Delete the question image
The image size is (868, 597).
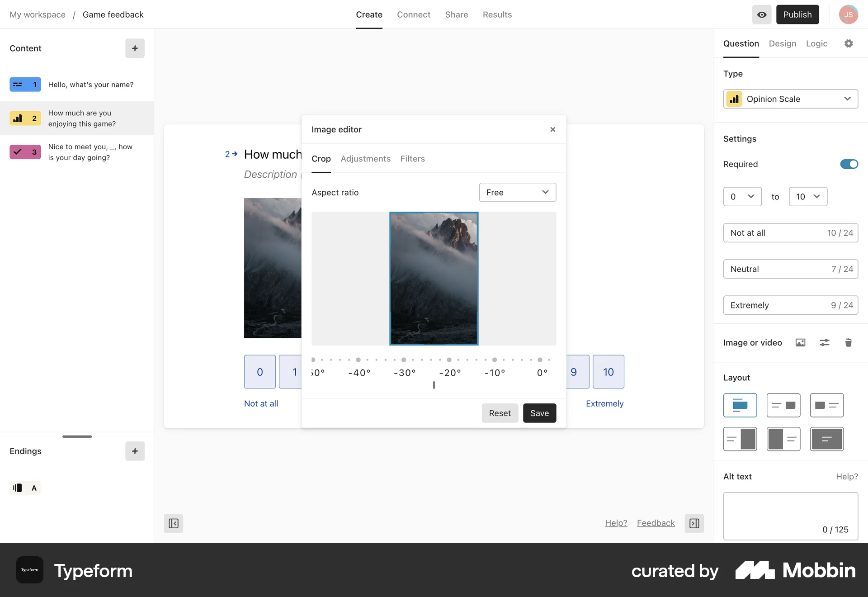click(x=849, y=343)
